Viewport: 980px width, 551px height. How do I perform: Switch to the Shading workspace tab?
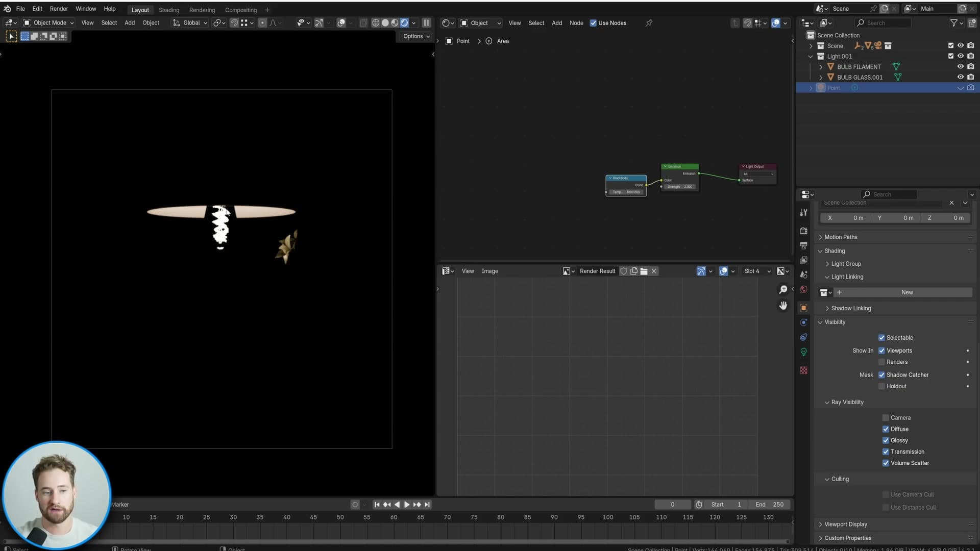169,10
